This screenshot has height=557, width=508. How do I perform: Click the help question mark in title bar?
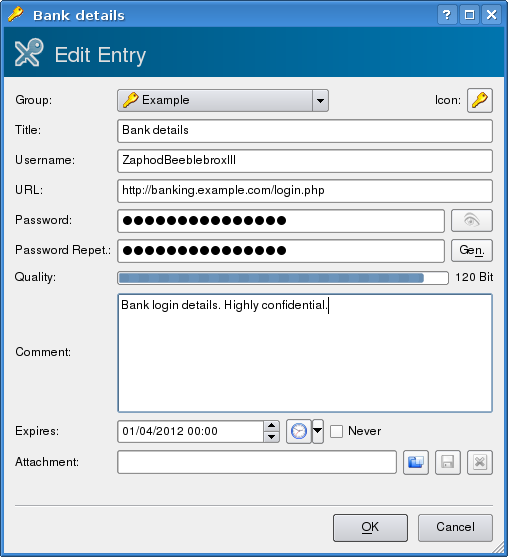(447, 15)
